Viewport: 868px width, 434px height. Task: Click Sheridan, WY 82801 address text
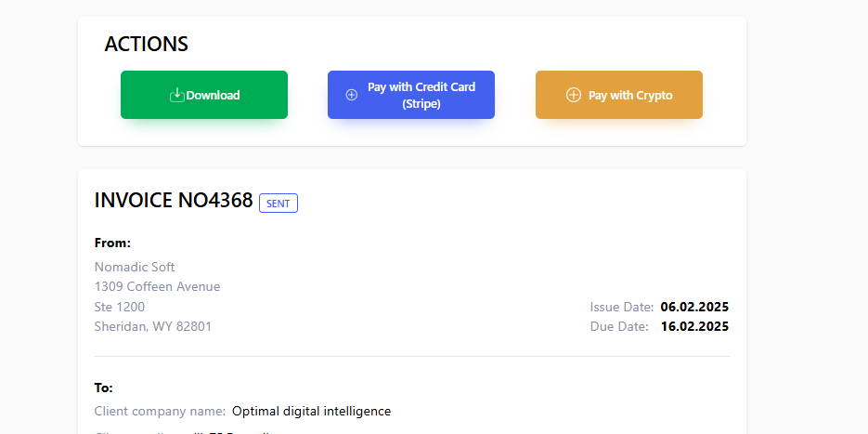click(153, 326)
